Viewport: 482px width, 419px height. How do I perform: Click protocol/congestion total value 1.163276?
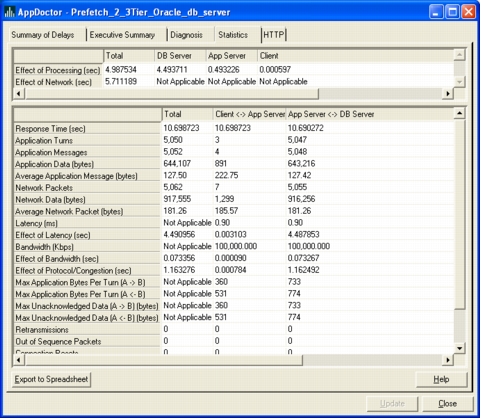pyautogui.click(x=179, y=270)
